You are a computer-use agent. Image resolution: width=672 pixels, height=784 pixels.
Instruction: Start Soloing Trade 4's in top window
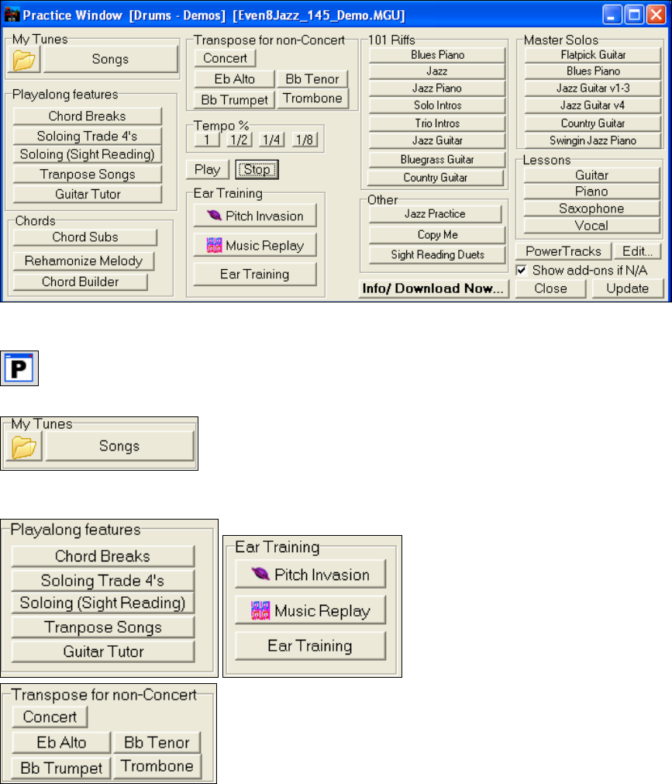coord(88,136)
